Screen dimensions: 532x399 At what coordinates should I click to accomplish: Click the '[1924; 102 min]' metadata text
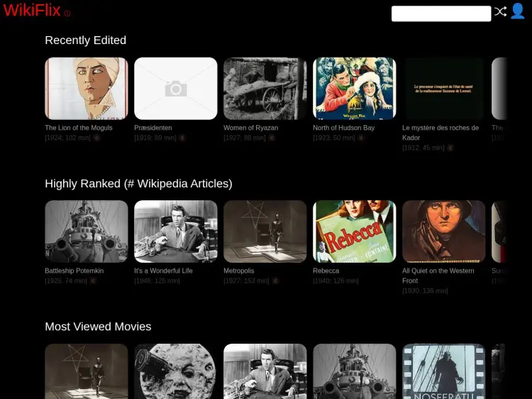pyautogui.click(x=68, y=138)
